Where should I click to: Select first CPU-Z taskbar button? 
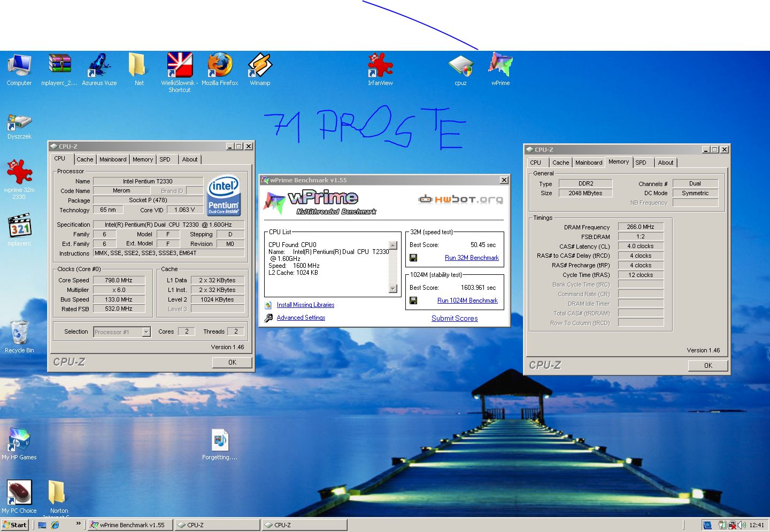tap(217, 525)
